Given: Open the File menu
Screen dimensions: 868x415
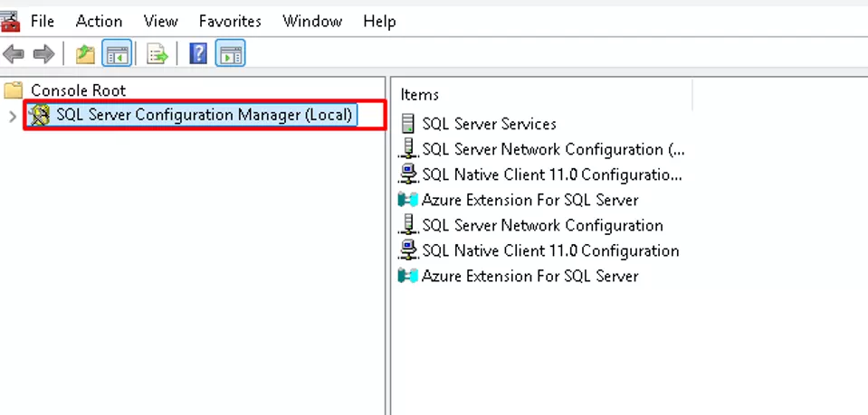Looking at the screenshot, I should tap(43, 21).
